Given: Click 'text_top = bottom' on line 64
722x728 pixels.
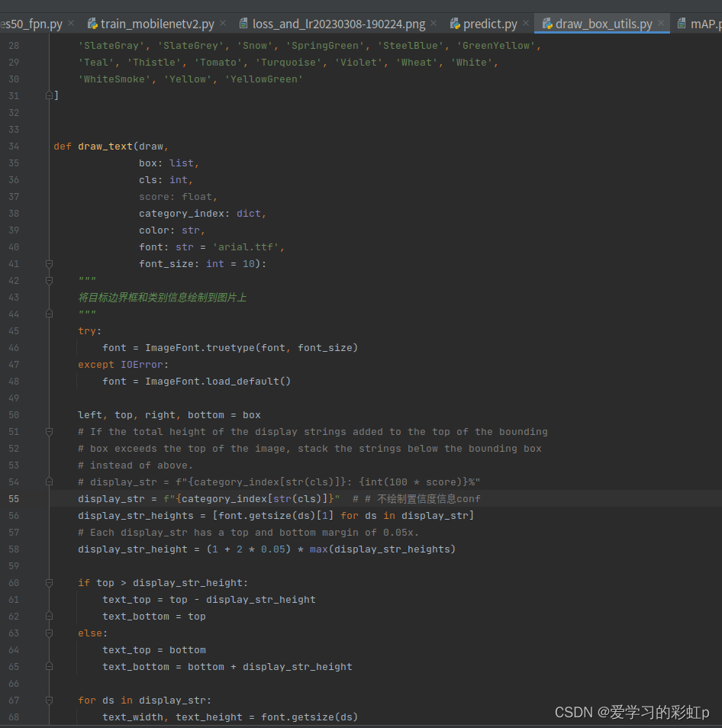Looking at the screenshot, I should 153,650.
